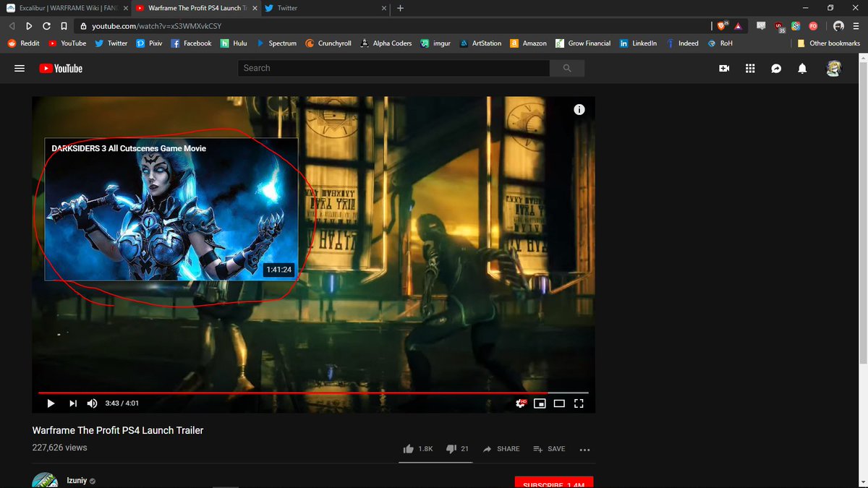Open LinkedIn bookmark
Viewport: 868px width, 488px height.
(x=638, y=43)
